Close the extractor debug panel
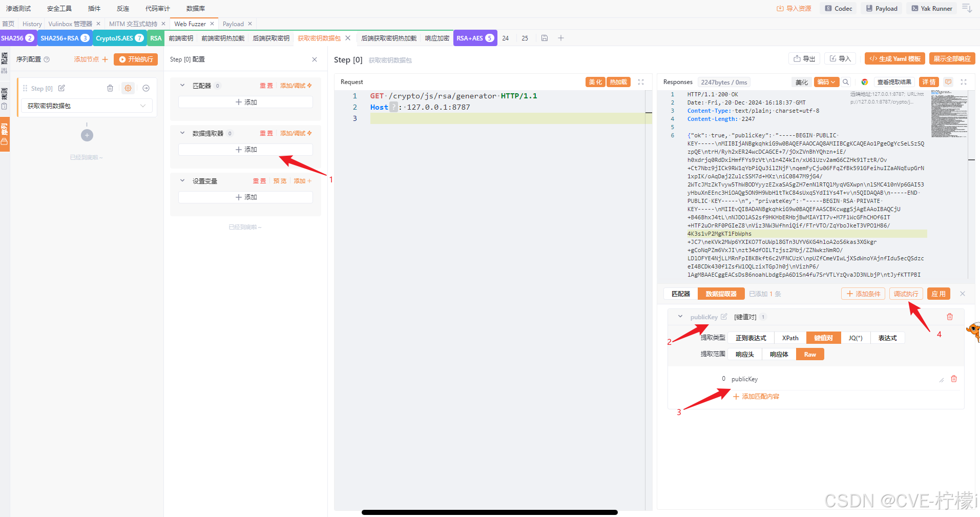This screenshot has height=517, width=980. pyautogui.click(x=963, y=294)
